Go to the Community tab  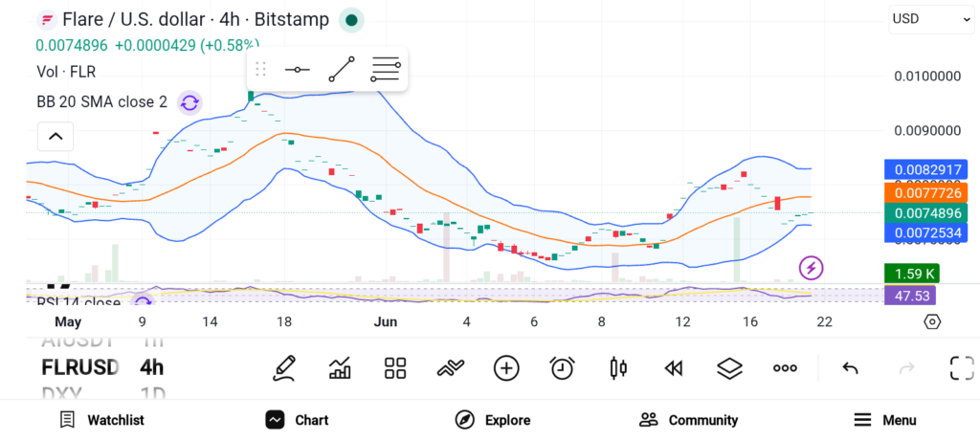(688, 420)
